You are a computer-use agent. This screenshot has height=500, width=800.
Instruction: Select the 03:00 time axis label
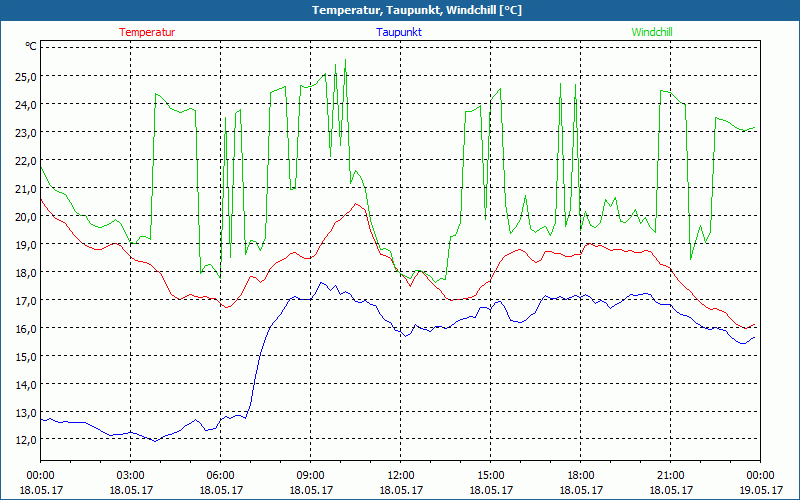(x=131, y=475)
